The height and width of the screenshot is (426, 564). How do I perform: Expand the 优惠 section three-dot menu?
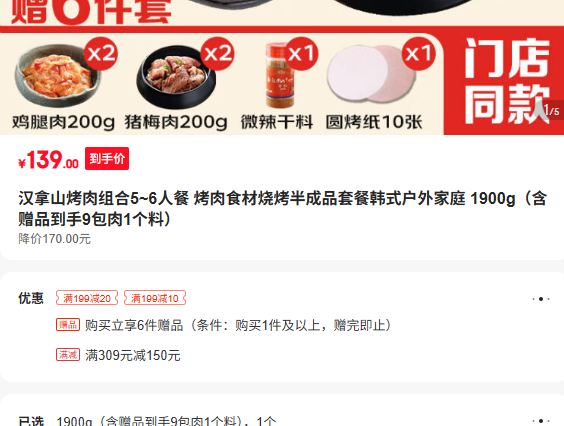[541, 299]
